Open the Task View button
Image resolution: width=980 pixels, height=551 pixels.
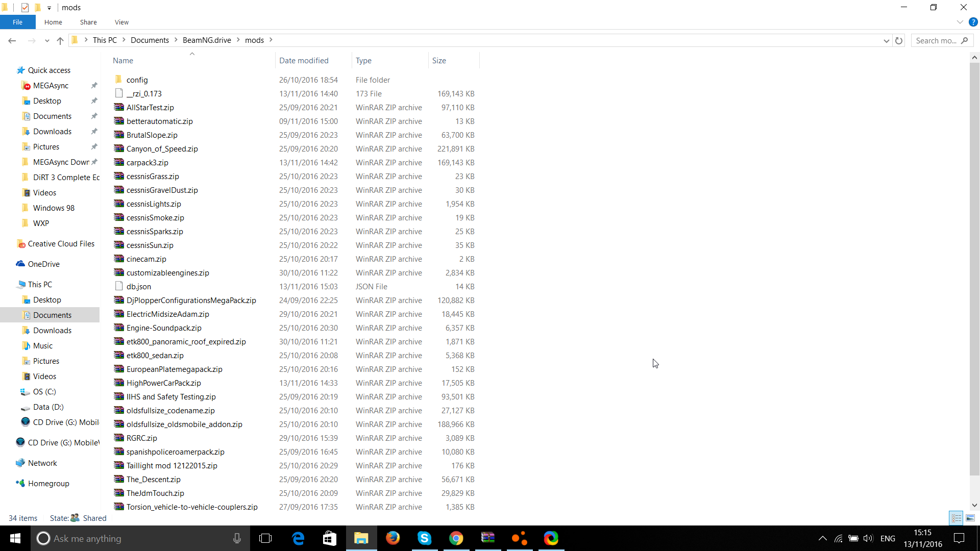(x=265, y=538)
